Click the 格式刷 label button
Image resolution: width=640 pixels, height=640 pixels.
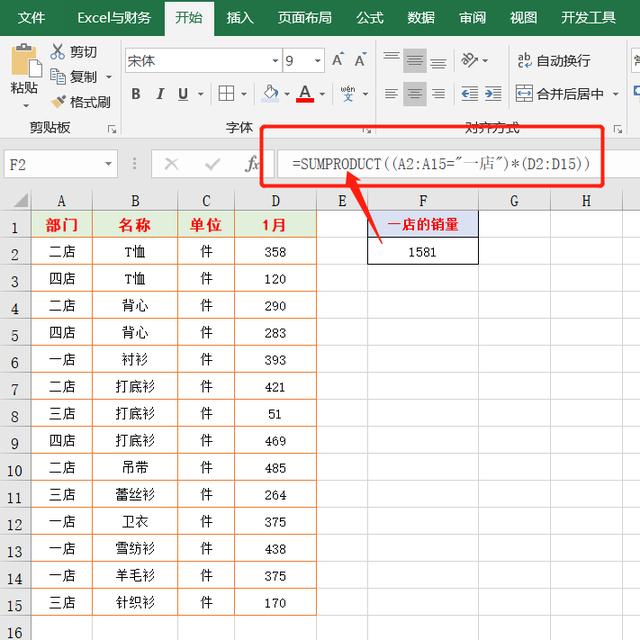(90, 102)
